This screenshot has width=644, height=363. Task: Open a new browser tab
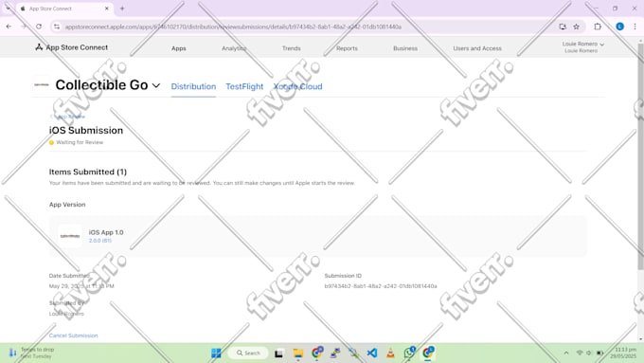[122, 9]
